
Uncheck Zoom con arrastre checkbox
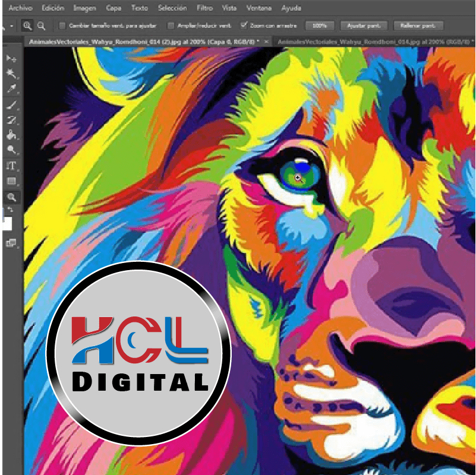[244, 26]
